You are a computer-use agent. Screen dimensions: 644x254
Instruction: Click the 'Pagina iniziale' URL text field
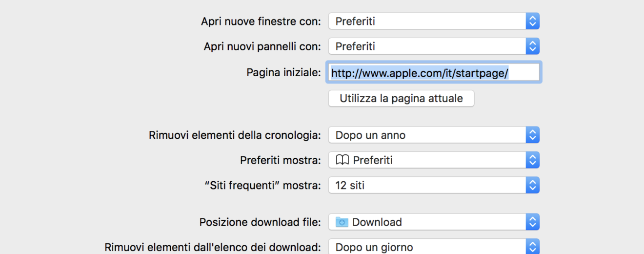pyautogui.click(x=434, y=73)
